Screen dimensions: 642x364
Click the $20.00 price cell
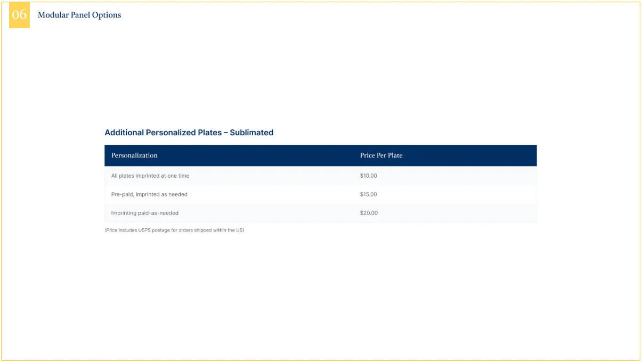tap(369, 213)
